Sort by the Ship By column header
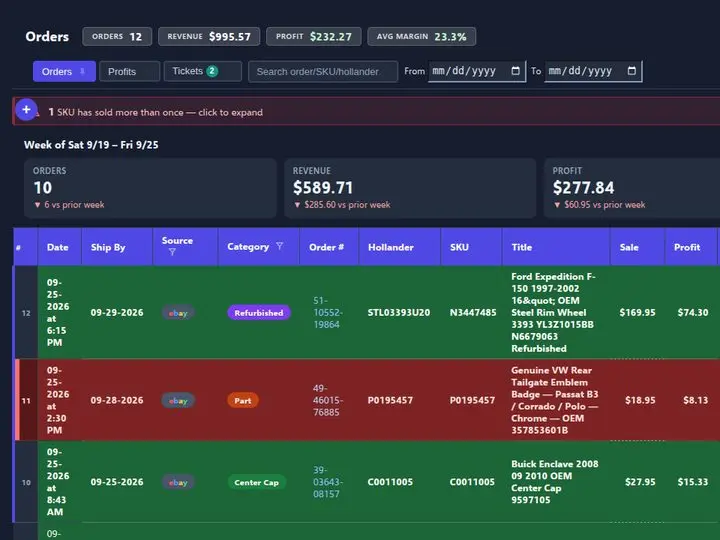This screenshot has width=720, height=540. [x=117, y=247]
